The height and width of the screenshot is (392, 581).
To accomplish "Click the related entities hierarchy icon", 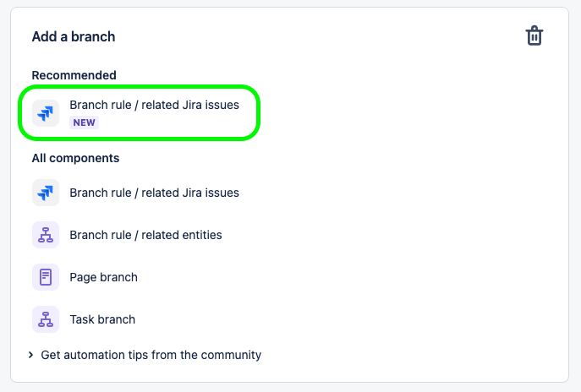I will [46, 235].
